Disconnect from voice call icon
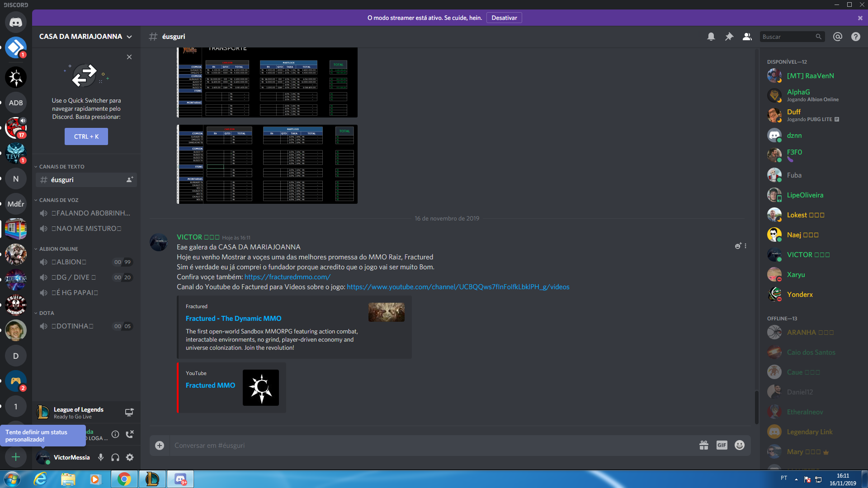Image resolution: width=868 pixels, height=488 pixels. pos(130,434)
